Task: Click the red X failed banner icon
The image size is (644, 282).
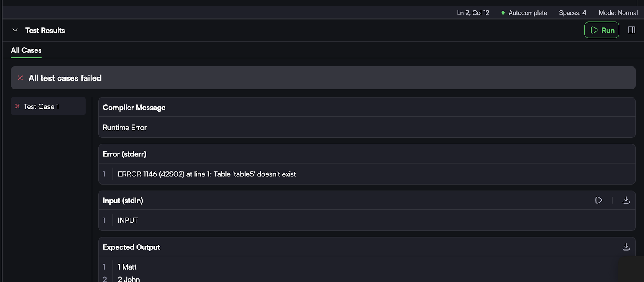Action: [20, 78]
